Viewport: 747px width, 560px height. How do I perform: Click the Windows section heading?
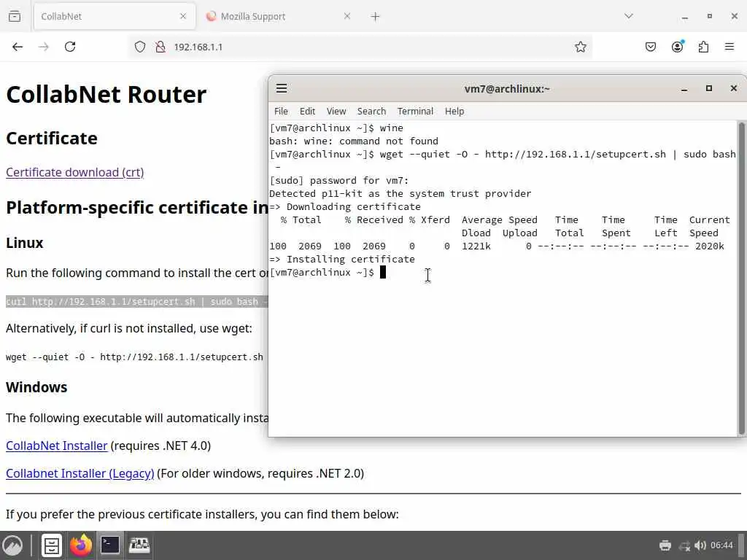click(x=36, y=387)
